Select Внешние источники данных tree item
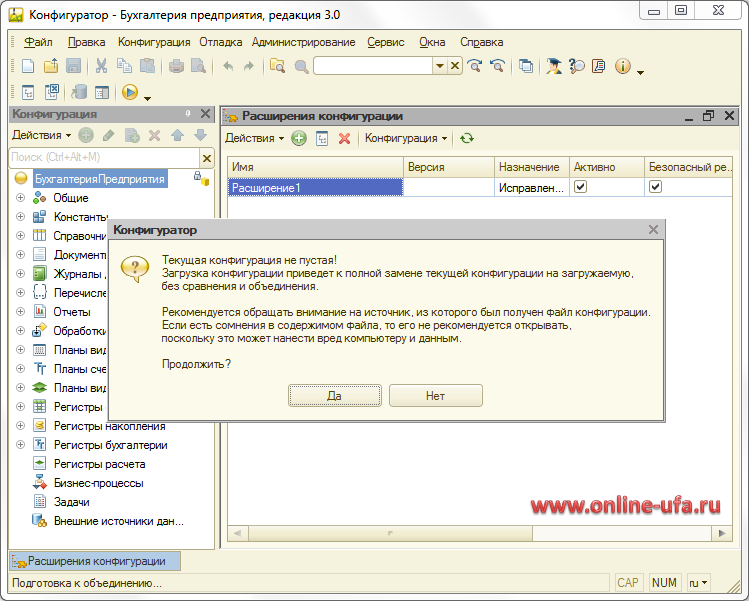The width and height of the screenshot is (749, 601). (118, 521)
